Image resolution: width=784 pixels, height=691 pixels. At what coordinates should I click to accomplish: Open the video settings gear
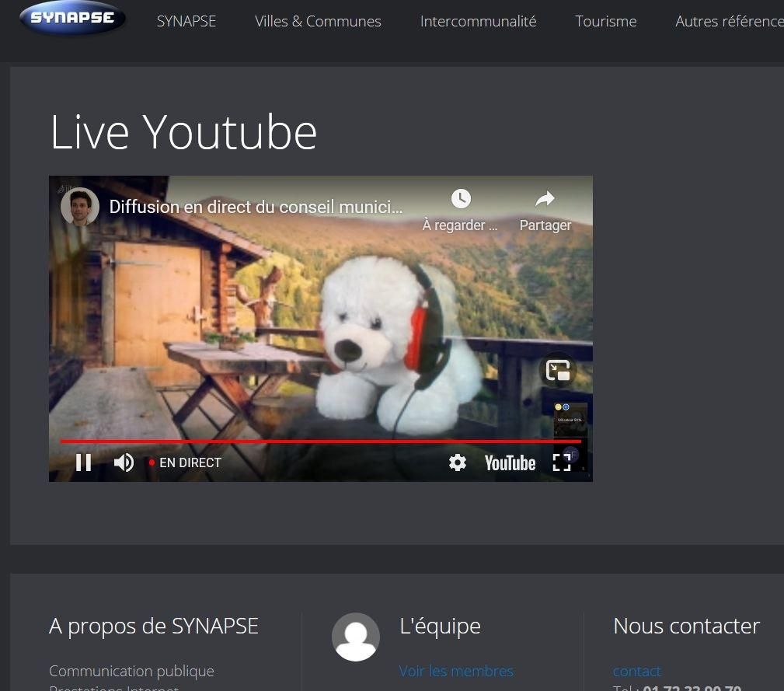tap(458, 462)
